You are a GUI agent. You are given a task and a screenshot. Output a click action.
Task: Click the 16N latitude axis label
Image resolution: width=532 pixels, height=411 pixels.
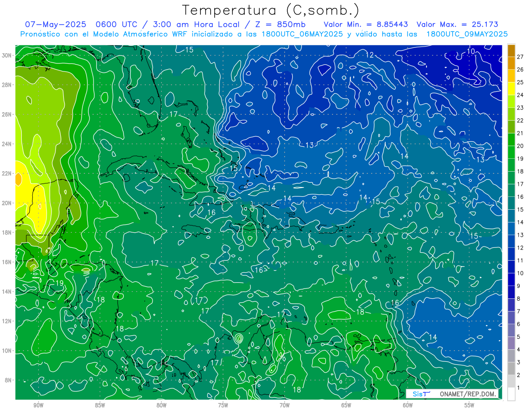pyautogui.click(x=7, y=262)
